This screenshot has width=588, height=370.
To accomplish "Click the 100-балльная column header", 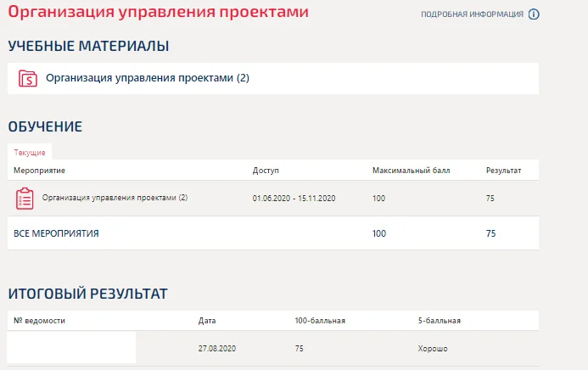I will click(320, 321).
